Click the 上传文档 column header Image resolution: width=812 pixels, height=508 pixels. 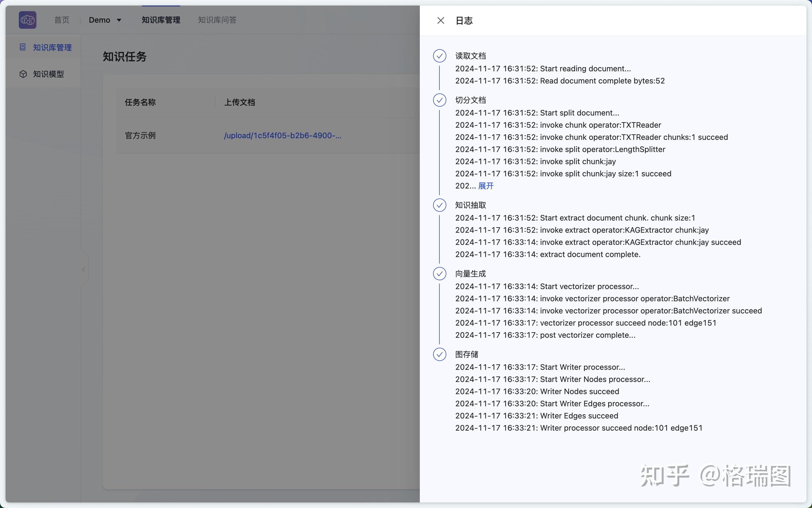point(239,102)
